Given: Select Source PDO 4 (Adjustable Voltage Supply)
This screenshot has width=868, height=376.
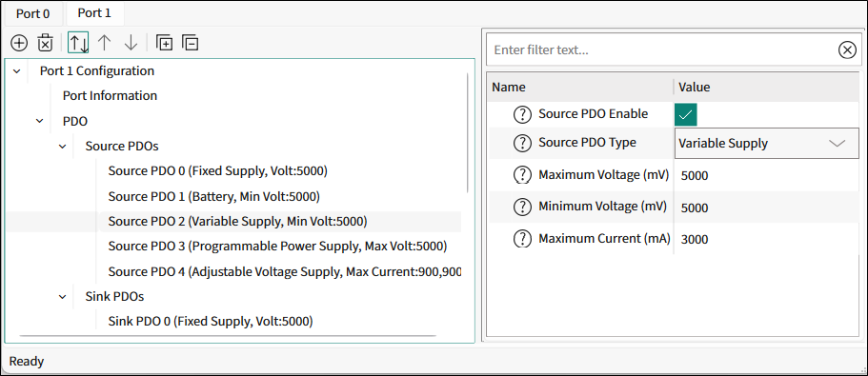Looking at the screenshot, I should point(285,272).
